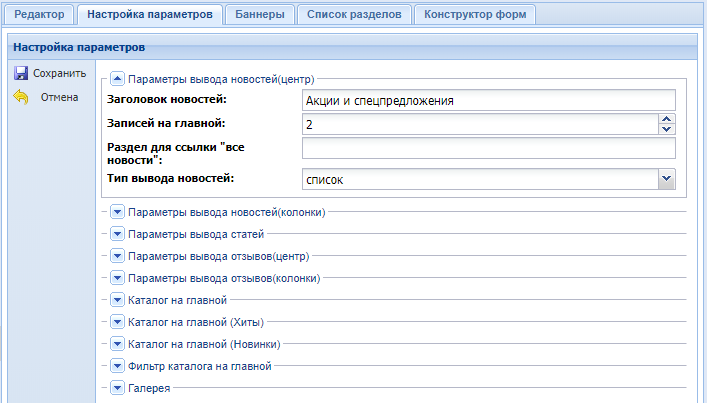Collapse Параметры вывода новостей(центр) section
Viewport: 707px width, 403px height.
(x=117, y=79)
